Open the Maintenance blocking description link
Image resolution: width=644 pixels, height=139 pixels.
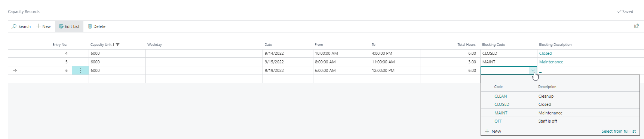pos(551,62)
